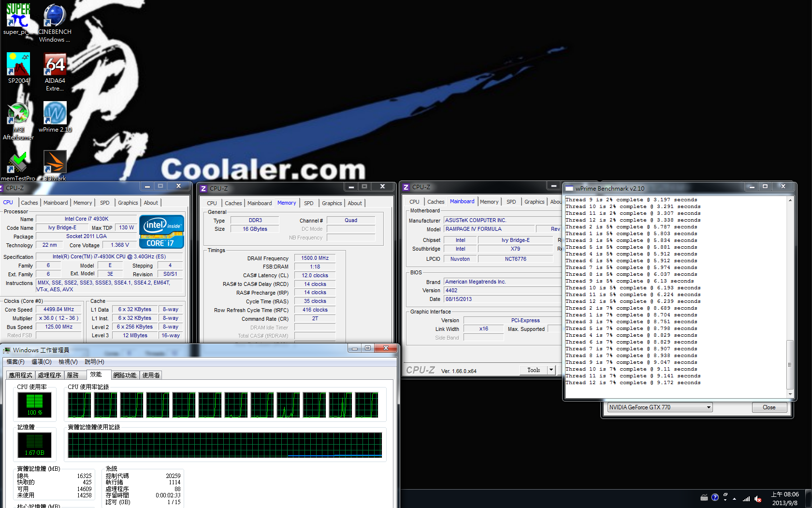The image size is (812, 508).
Task: Select the wPrime 2.10 desktop shortcut
Action: (x=55, y=117)
